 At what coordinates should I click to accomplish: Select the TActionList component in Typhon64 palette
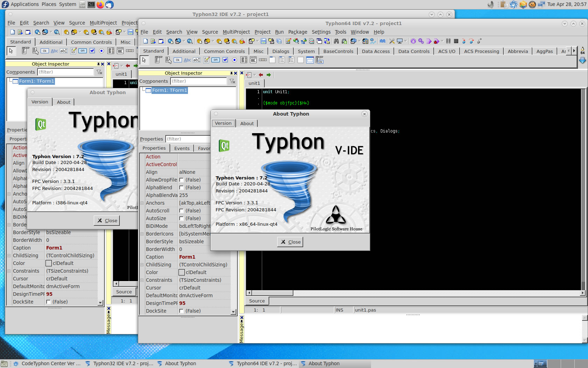pos(319,60)
